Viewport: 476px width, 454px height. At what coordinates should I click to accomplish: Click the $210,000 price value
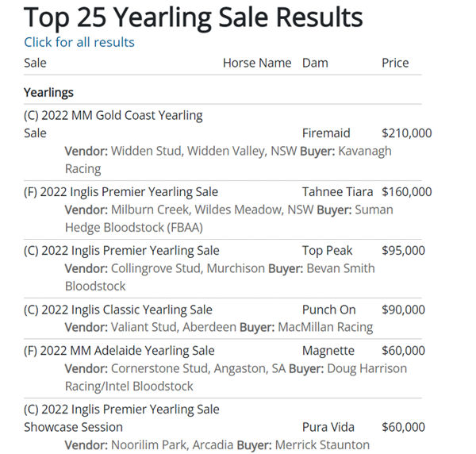406,133
